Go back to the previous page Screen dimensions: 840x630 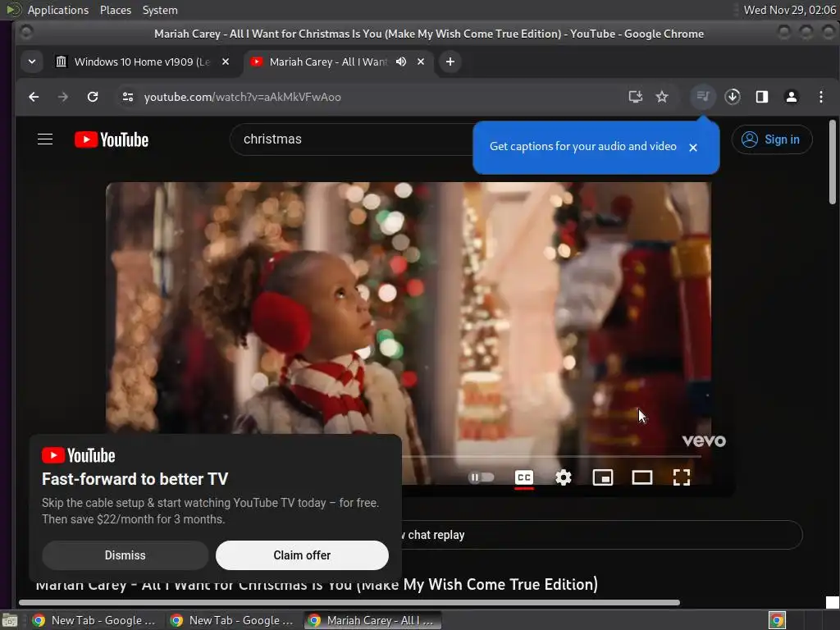coord(34,97)
